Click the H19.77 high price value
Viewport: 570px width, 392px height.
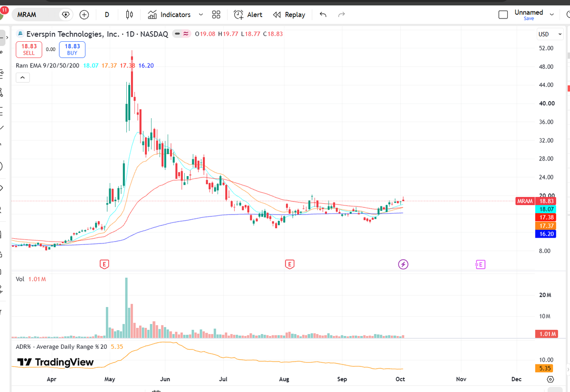tap(228, 34)
